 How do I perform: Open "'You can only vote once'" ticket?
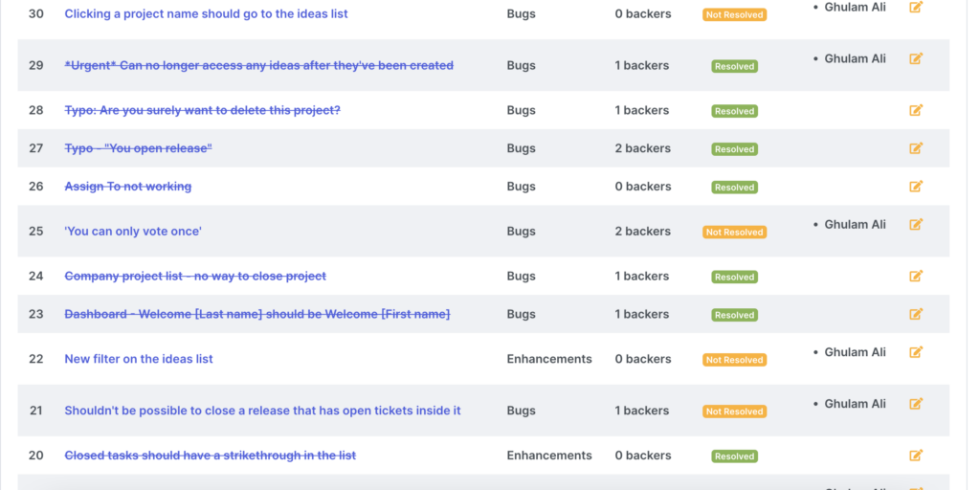click(133, 232)
